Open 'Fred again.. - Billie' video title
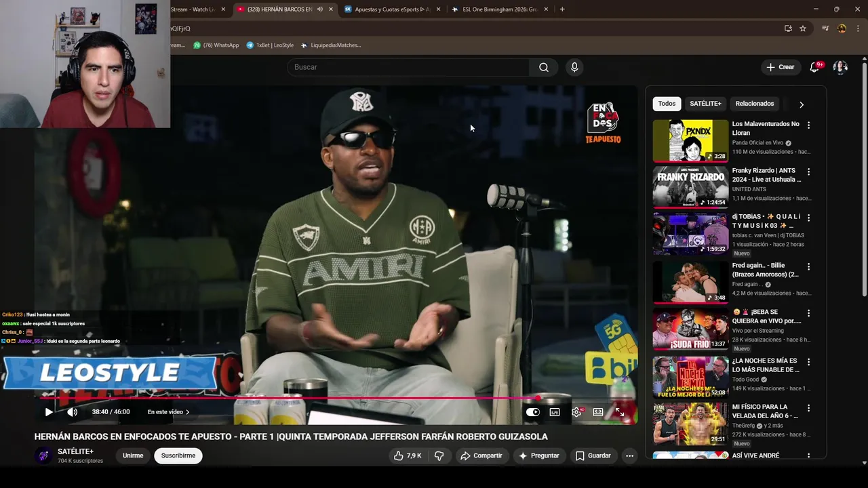This screenshot has width=868, height=488. [x=766, y=270]
